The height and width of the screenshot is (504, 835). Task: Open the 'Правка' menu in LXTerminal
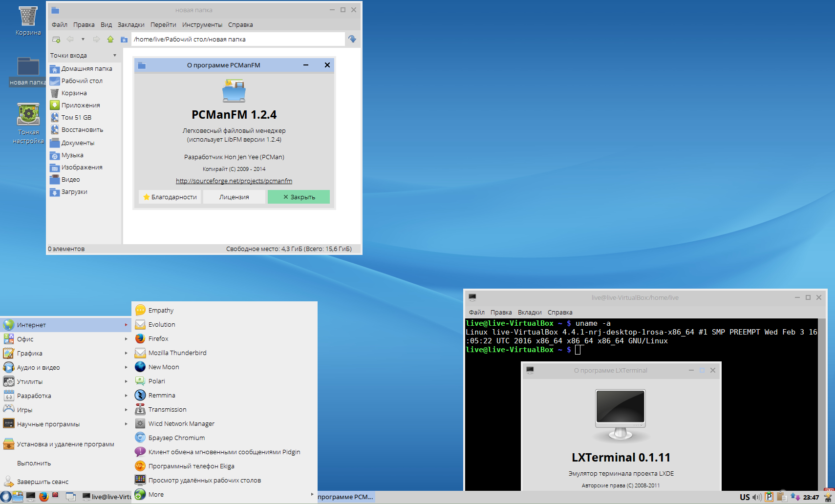pos(501,313)
